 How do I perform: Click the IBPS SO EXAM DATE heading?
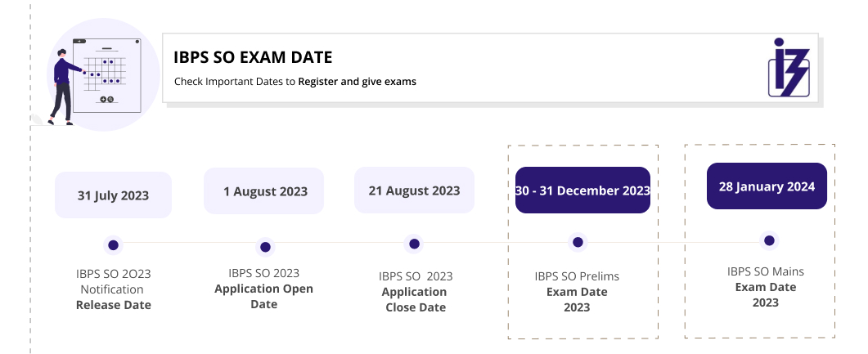[x=253, y=57]
